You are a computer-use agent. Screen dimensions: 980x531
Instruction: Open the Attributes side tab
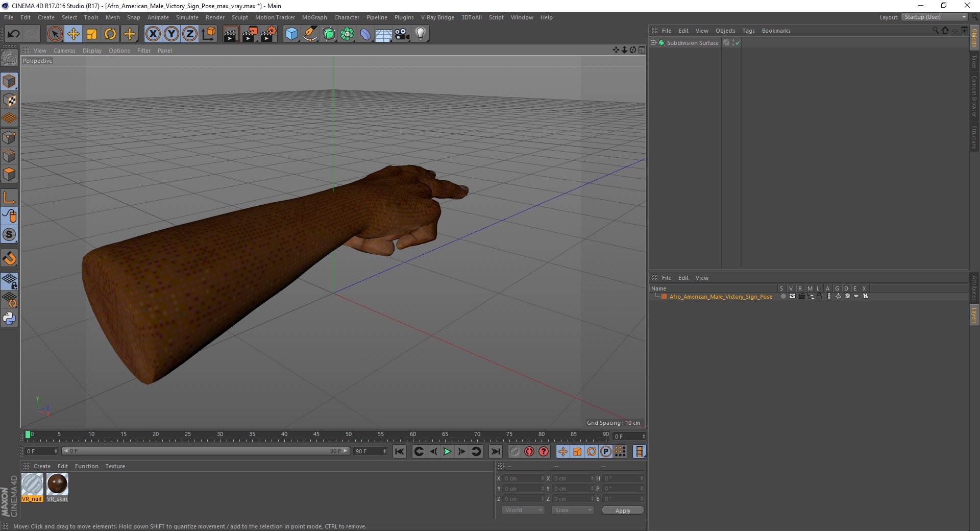point(974,288)
